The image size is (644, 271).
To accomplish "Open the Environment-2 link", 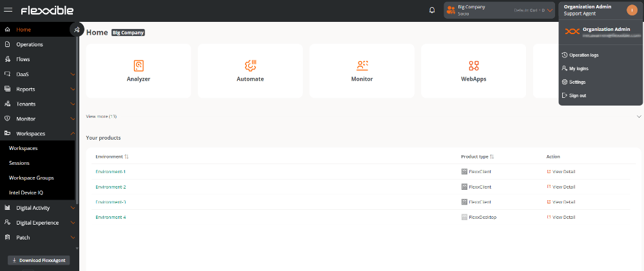I will 110,187.
